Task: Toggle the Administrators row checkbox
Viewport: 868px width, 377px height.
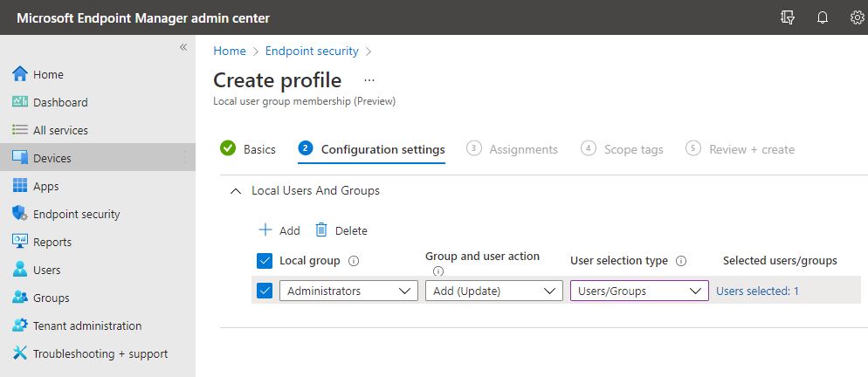Action: 265,291
